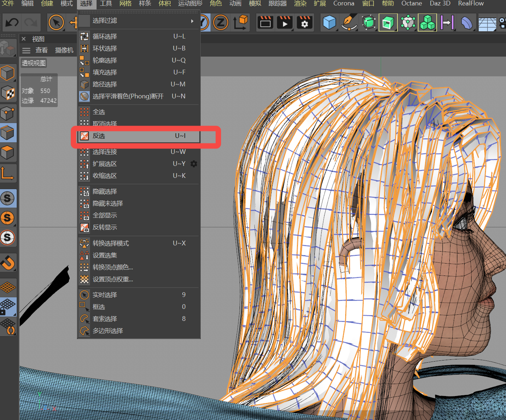This screenshot has height=420, width=506.
Task: Open the 扩展选区 options gear
Action: 194,164
